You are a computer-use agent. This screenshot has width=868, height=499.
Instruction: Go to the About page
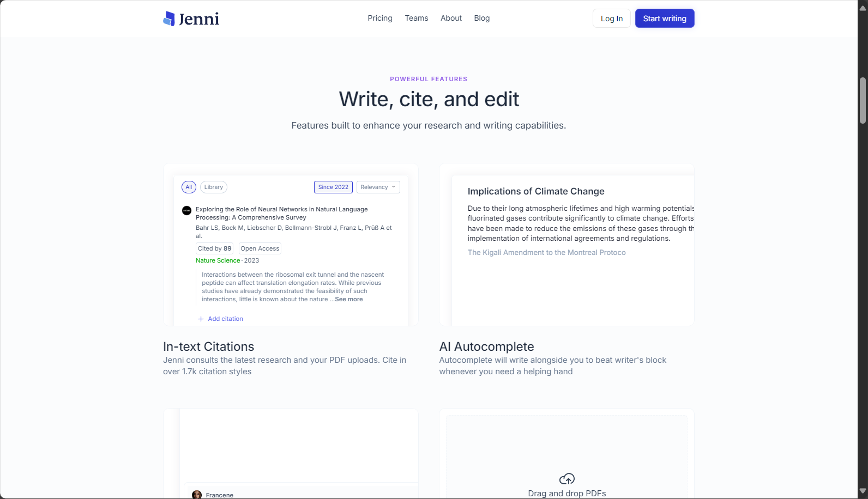tap(451, 18)
